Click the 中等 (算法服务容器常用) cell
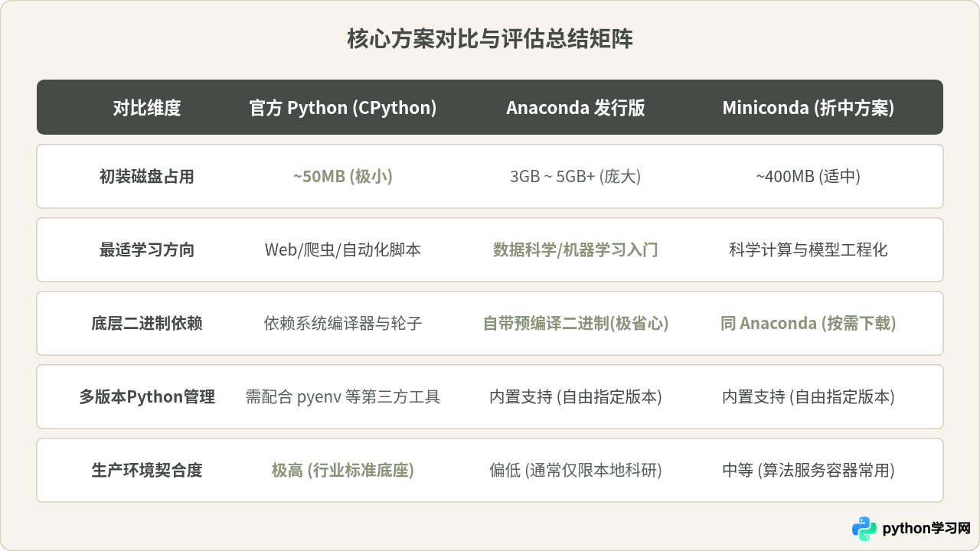The image size is (980, 551). (x=808, y=471)
